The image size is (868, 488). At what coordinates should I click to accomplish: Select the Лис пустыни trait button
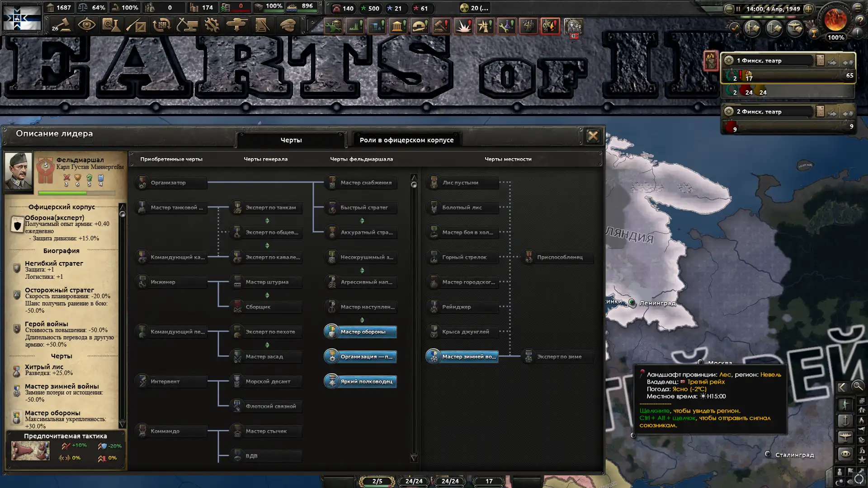[463, 183]
